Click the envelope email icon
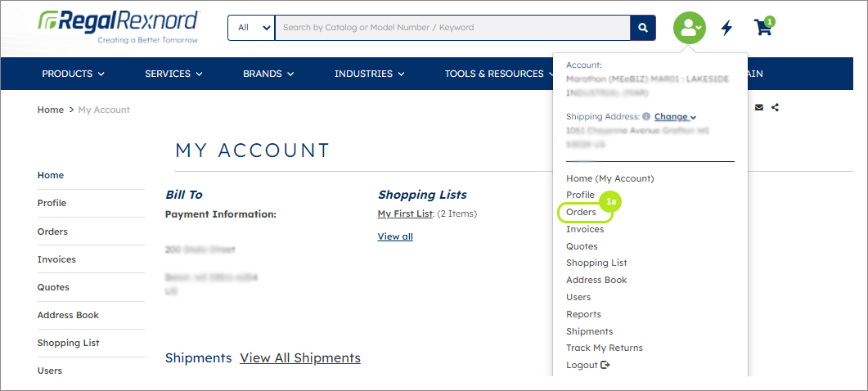Viewport: 868px width, 391px height. [759, 107]
